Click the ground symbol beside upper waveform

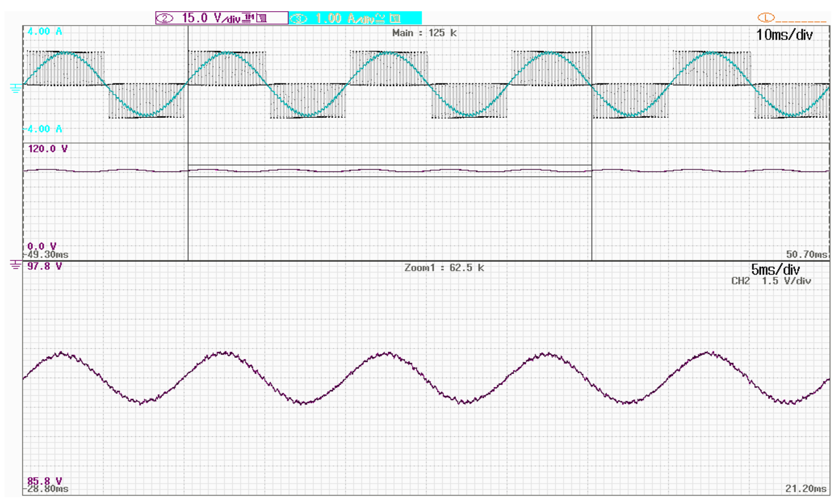coord(16,88)
